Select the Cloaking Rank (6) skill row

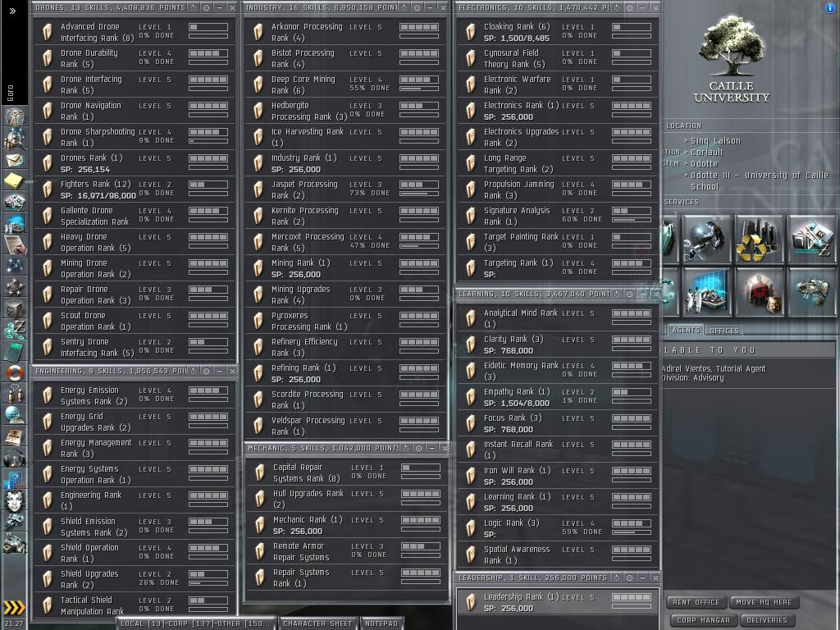(x=557, y=32)
